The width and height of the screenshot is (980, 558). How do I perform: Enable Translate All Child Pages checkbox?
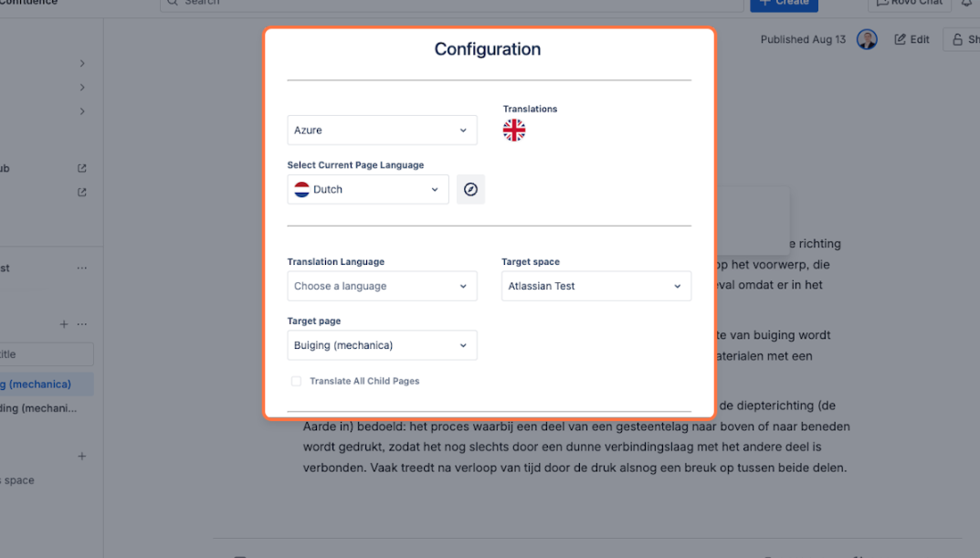tap(296, 381)
